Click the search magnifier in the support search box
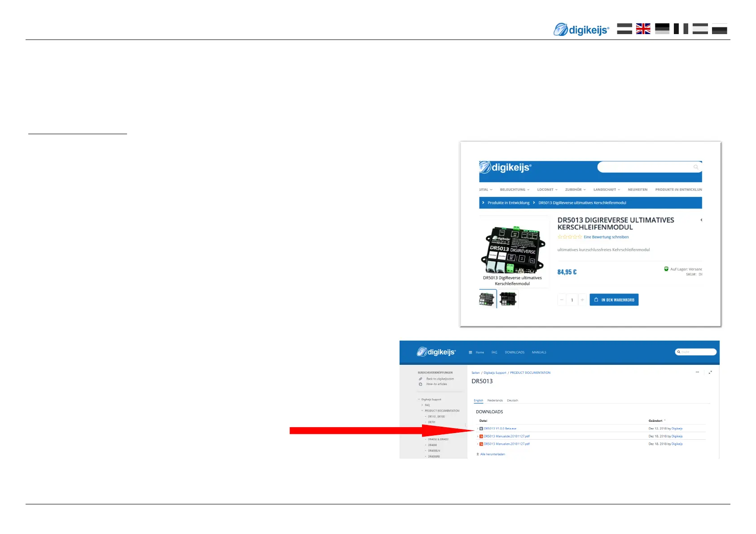 click(x=679, y=352)
